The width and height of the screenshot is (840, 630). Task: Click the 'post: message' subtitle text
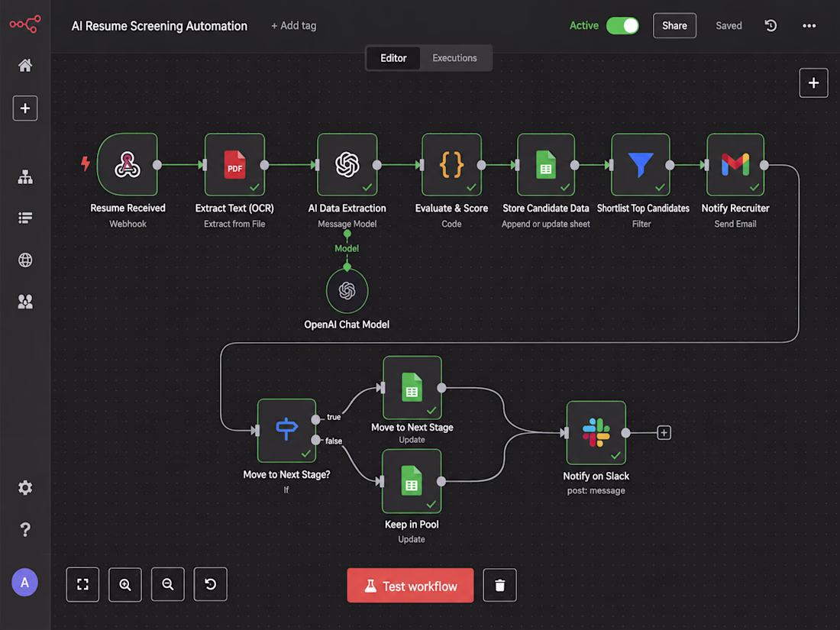coord(596,491)
